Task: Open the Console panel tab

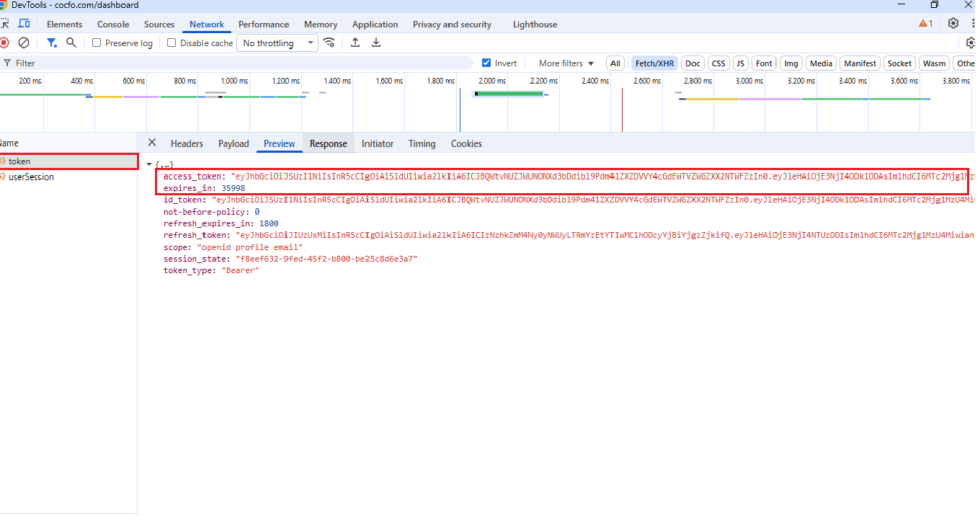Action: (x=113, y=25)
